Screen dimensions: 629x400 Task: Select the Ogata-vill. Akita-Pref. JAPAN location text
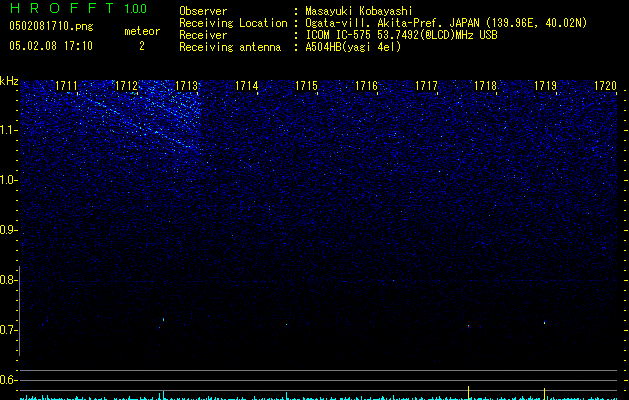point(446,23)
